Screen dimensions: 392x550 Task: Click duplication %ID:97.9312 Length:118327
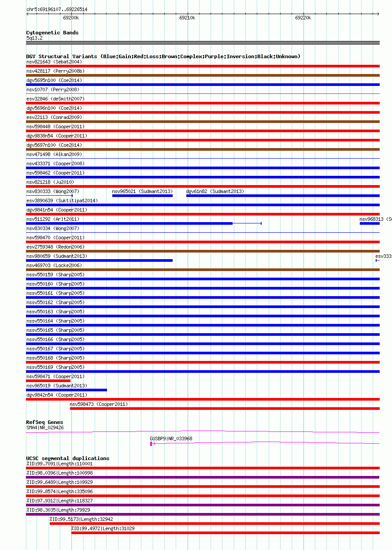(59, 501)
